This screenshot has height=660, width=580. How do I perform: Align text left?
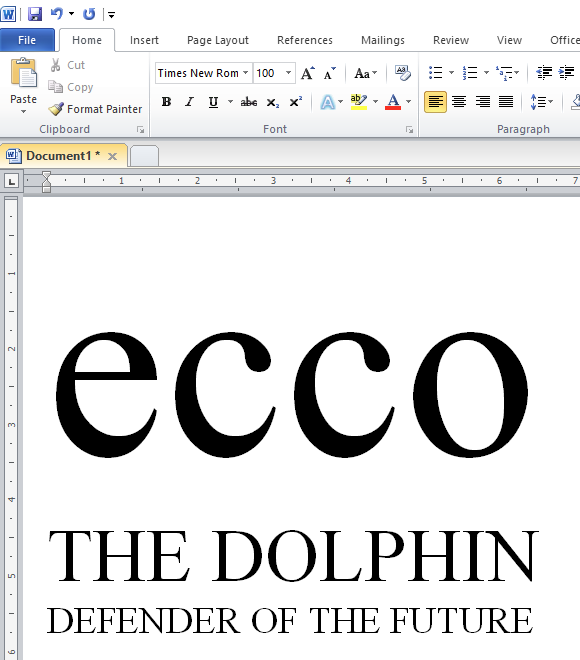(435, 102)
